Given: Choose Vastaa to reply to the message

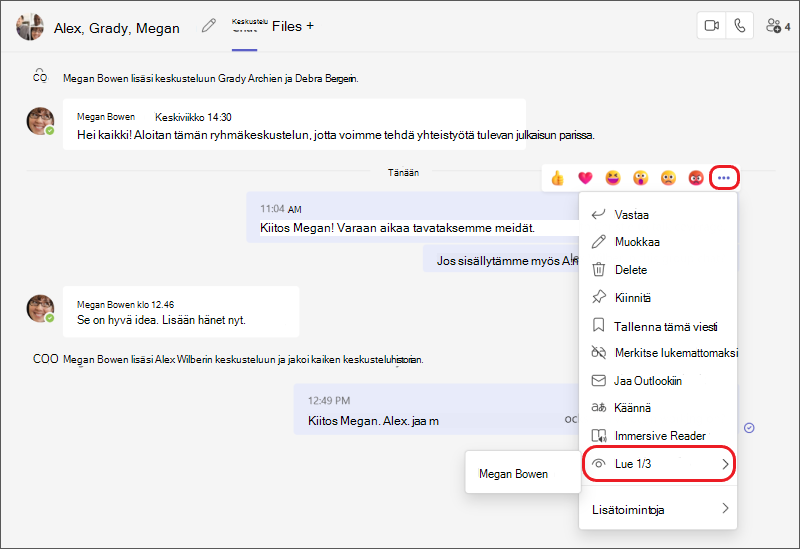Looking at the screenshot, I should tap(659, 215).
